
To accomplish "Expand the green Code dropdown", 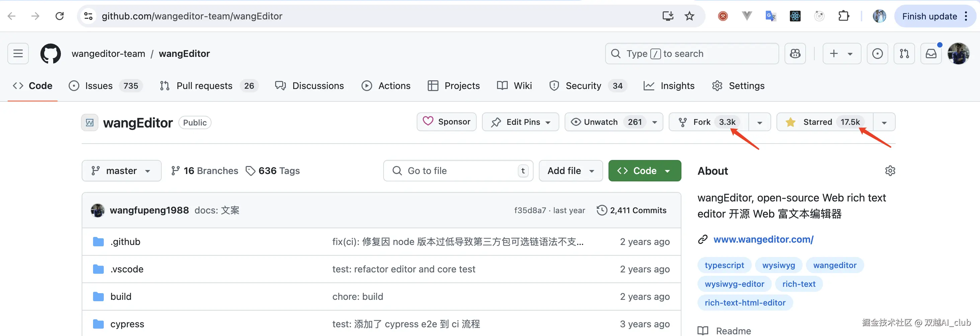I will tap(644, 170).
